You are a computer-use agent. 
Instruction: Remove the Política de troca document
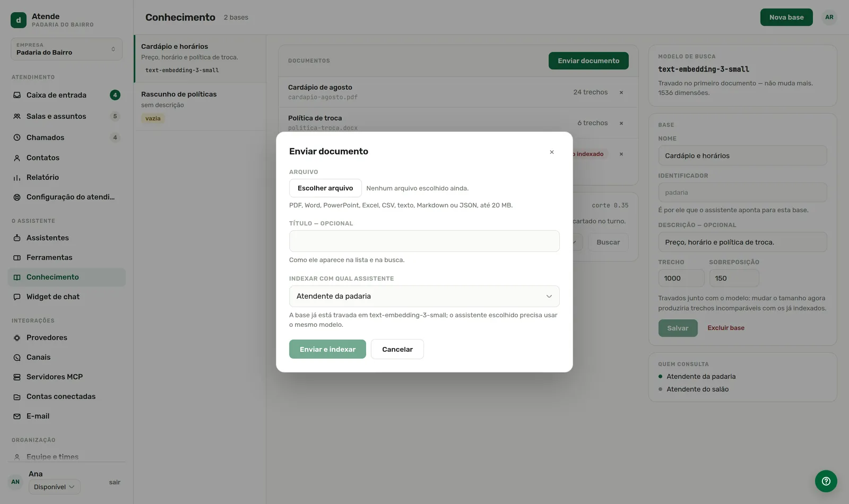[x=621, y=123]
